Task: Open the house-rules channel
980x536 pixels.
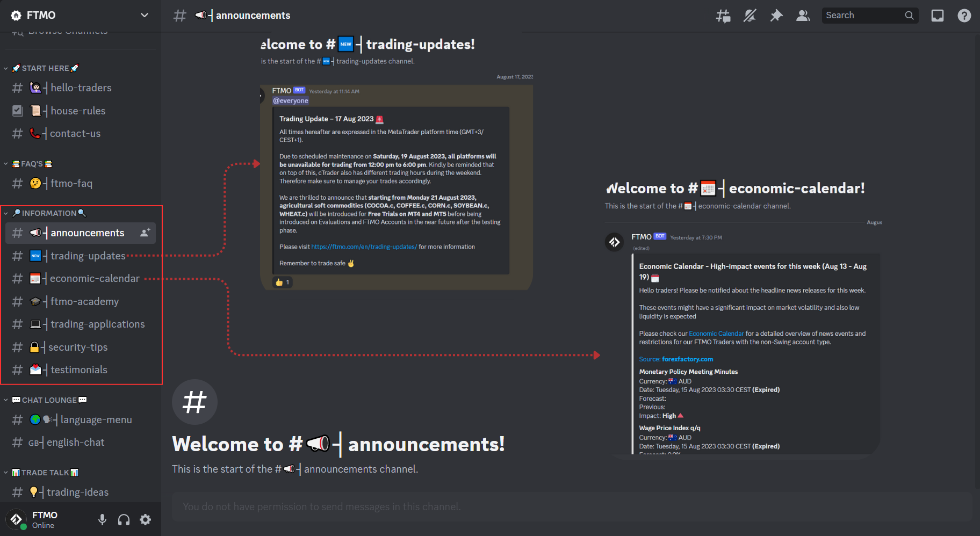Action: pyautogui.click(x=81, y=111)
